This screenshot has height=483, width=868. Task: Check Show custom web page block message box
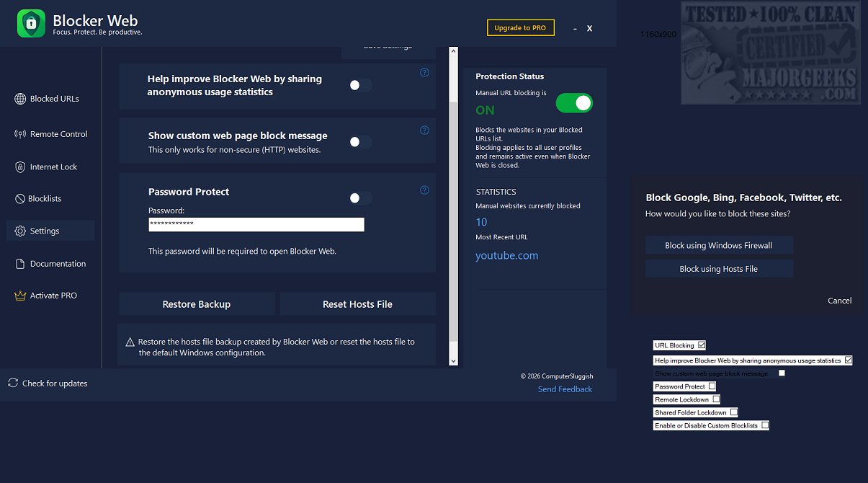782,373
